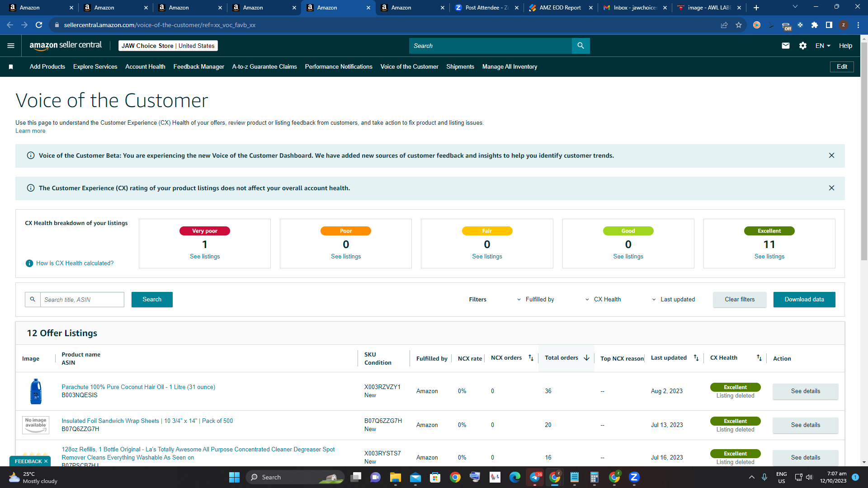The width and height of the screenshot is (868, 488).
Task: Click the Amazon Seller Central logo
Action: click(66, 46)
